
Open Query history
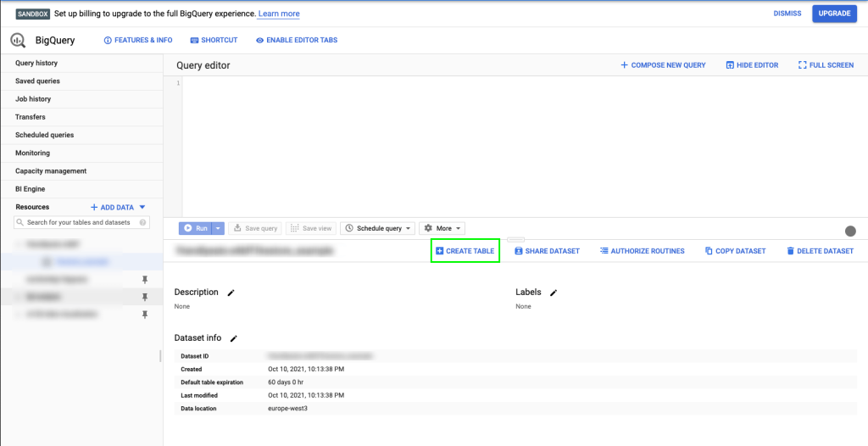point(82,63)
